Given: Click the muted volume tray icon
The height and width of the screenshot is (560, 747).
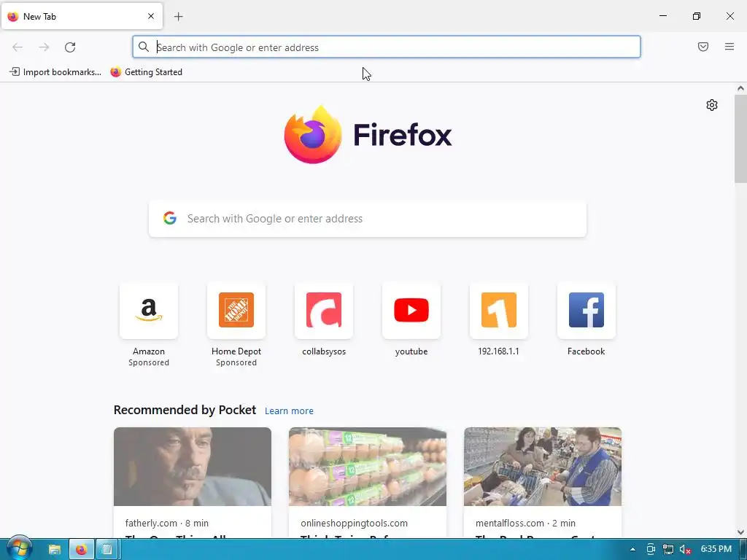Looking at the screenshot, I should [685, 549].
